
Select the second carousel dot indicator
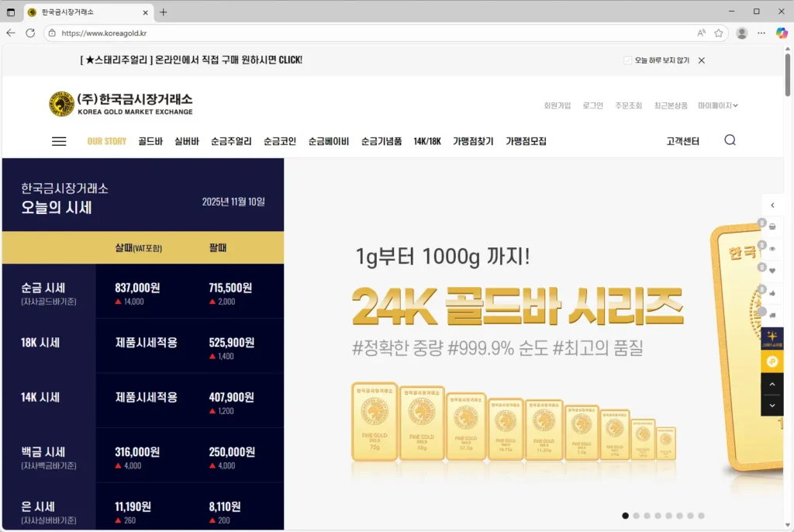point(636,515)
